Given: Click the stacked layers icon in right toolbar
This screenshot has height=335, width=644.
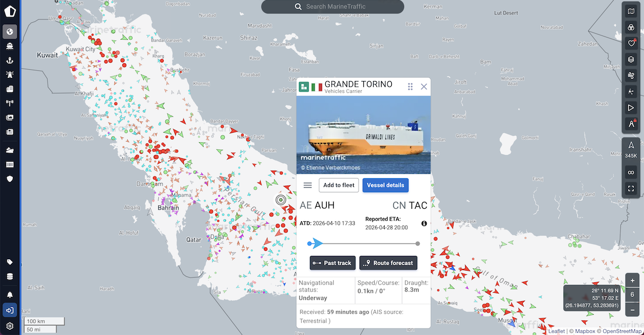Looking at the screenshot, I should [631, 60].
